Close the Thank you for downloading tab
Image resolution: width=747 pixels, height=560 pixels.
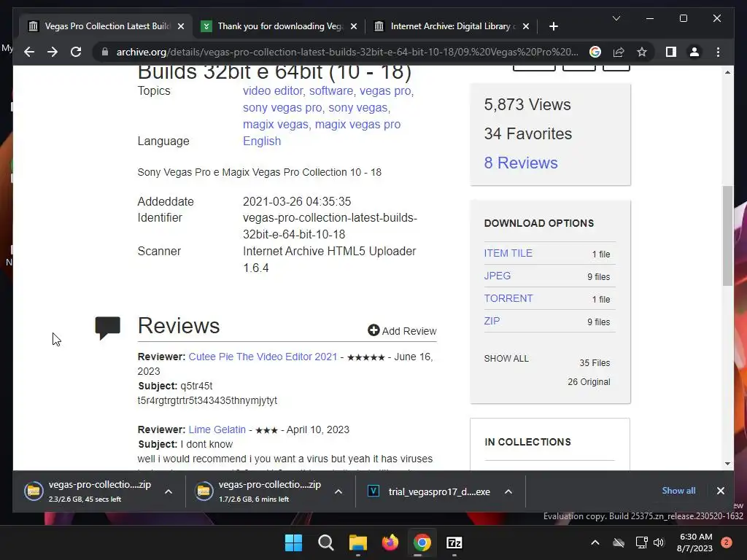354,26
